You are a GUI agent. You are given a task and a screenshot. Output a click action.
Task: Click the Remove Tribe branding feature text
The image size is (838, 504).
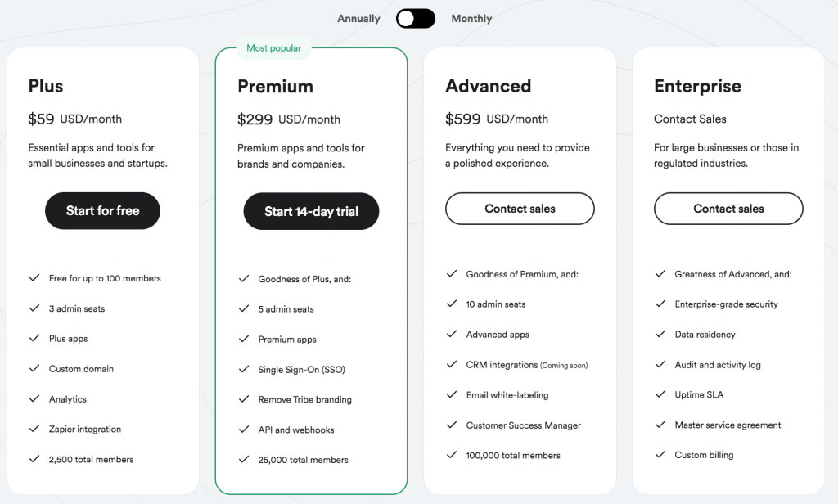point(304,399)
